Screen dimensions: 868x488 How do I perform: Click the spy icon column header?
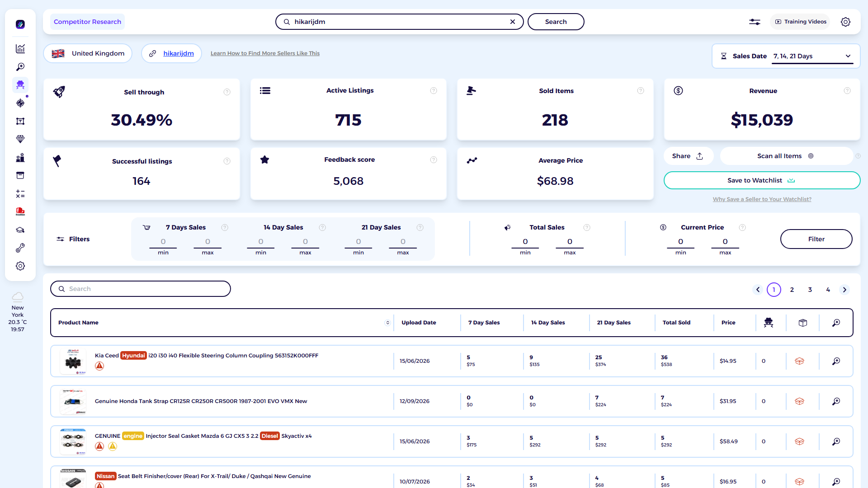[x=769, y=323]
